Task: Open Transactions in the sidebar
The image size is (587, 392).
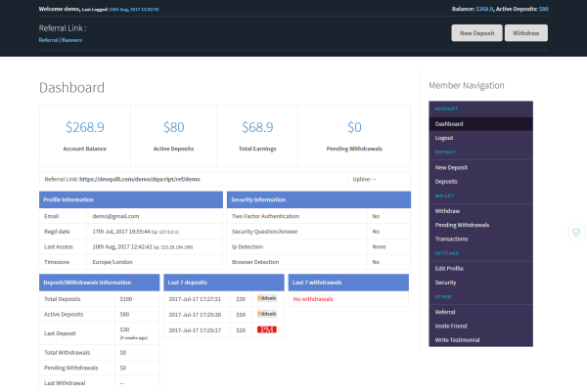Action: click(452, 239)
